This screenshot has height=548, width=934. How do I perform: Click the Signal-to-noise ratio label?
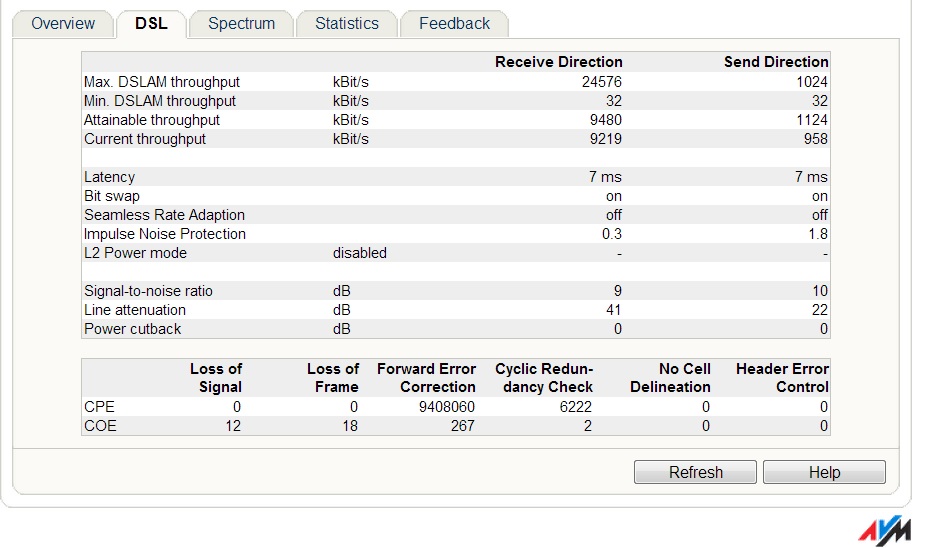coord(148,291)
